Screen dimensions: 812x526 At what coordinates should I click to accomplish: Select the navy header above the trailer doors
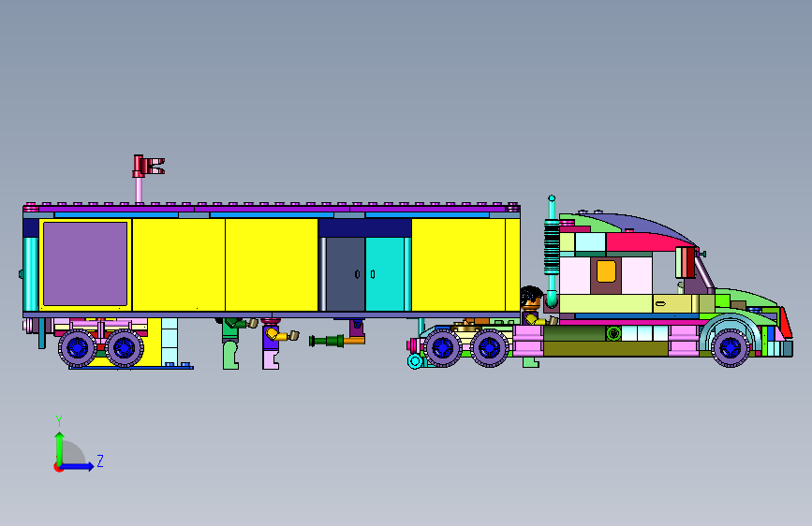tap(365, 227)
